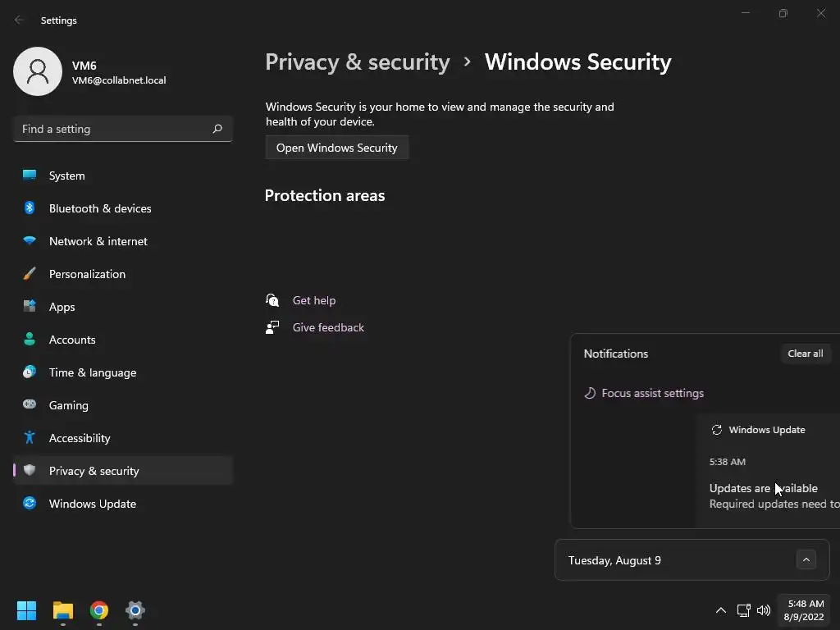Screen dimensions: 840x630
Task: Select Time & language category
Action: [93, 372]
